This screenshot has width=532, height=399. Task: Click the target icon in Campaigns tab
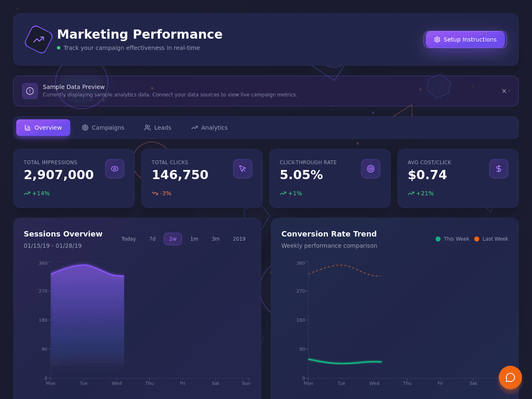[85, 128]
